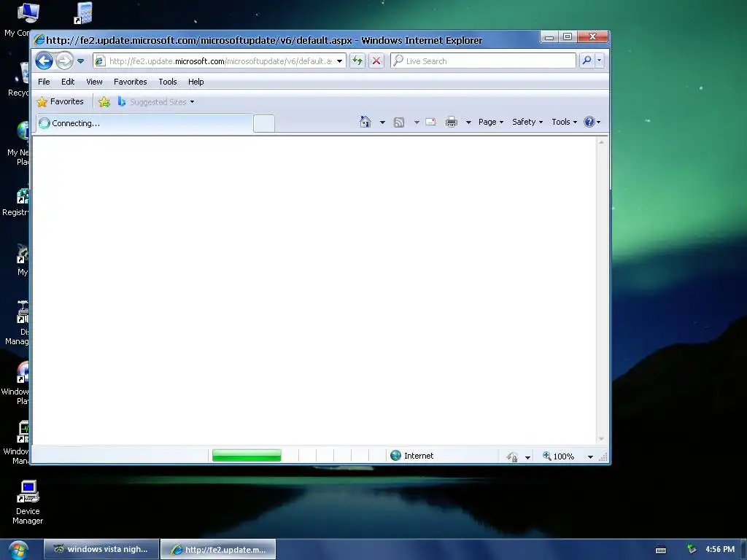Open the Tools menu in menu bar
Image resolution: width=747 pixels, height=560 pixels.
point(168,82)
